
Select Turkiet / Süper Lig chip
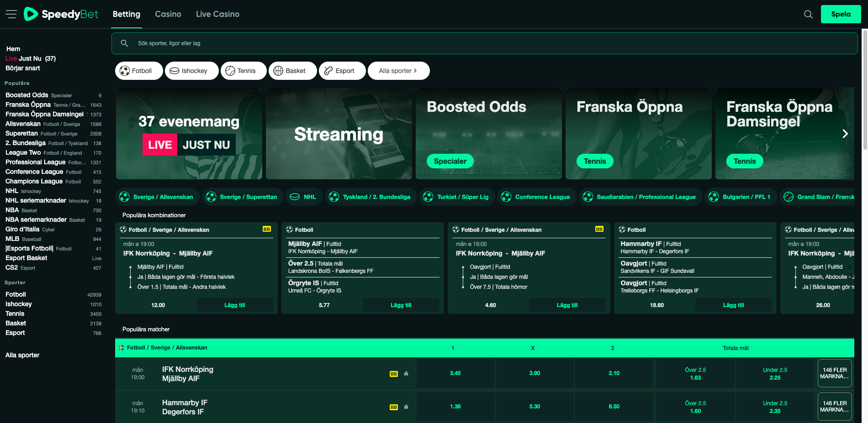pos(457,197)
